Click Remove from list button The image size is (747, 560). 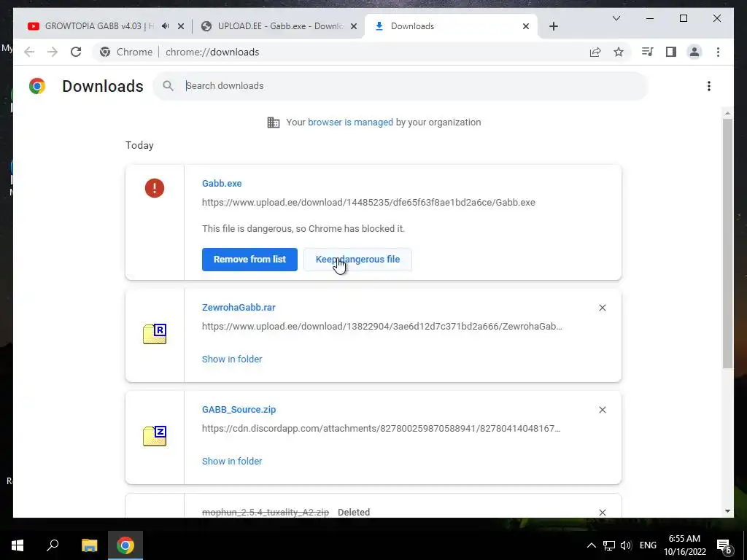coord(249,260)
